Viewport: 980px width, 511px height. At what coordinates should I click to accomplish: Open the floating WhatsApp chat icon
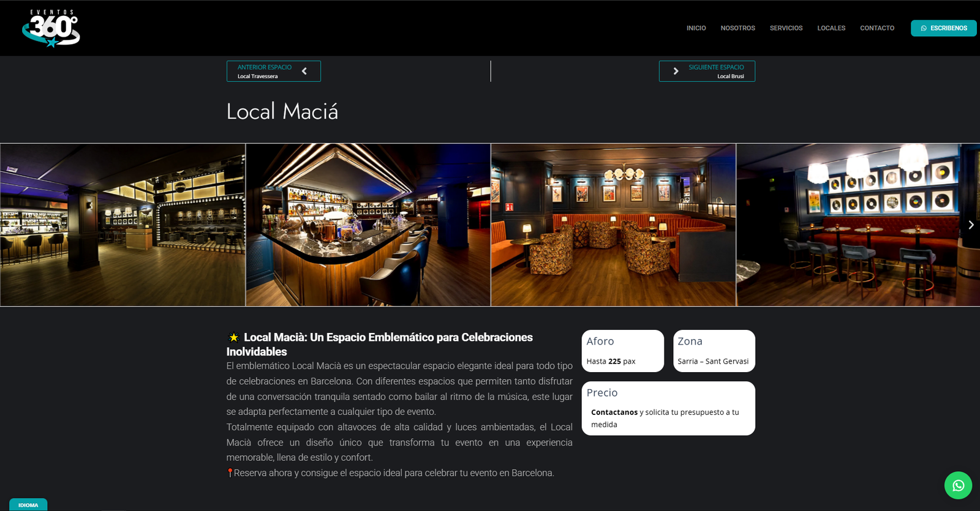pos(958,485)
